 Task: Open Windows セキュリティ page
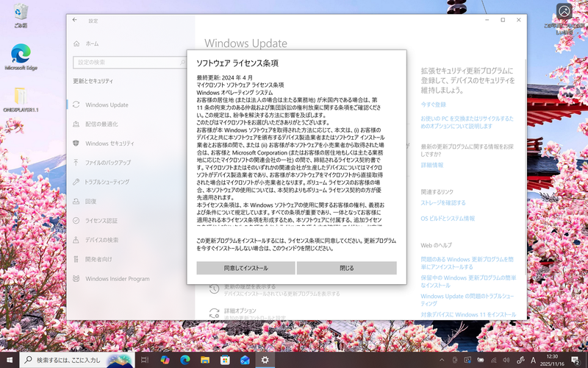click(x=110, y=144)
